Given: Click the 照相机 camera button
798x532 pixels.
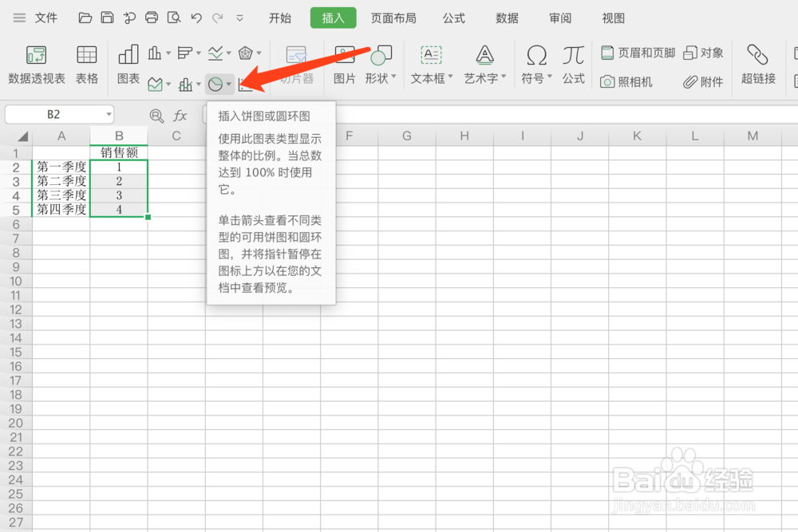Looking at the screenshot, I should tap(626, 82).
